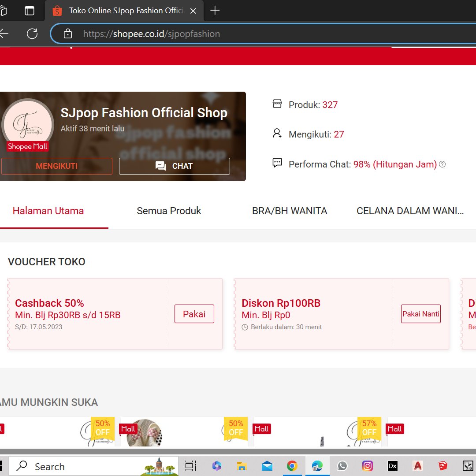Close the SJpop Fashion browser tab

(x=193, y=11)
